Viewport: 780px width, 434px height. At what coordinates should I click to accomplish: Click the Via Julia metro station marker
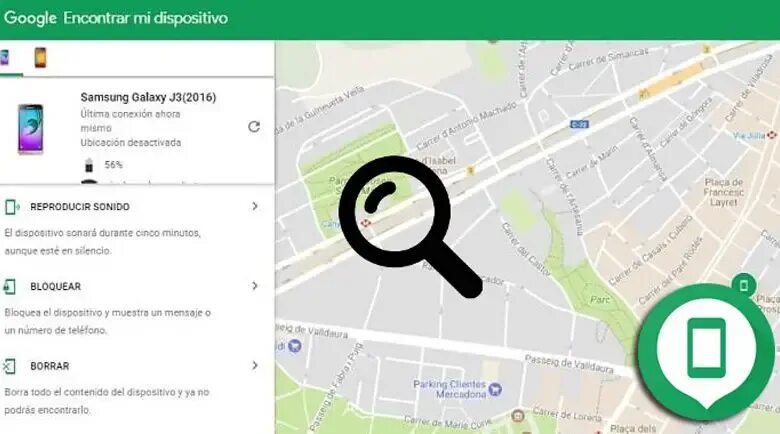tap(771, 135)
